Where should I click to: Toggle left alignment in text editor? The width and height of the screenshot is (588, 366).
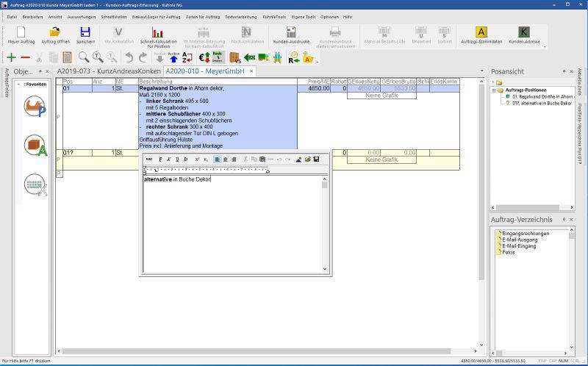(218, 159)
